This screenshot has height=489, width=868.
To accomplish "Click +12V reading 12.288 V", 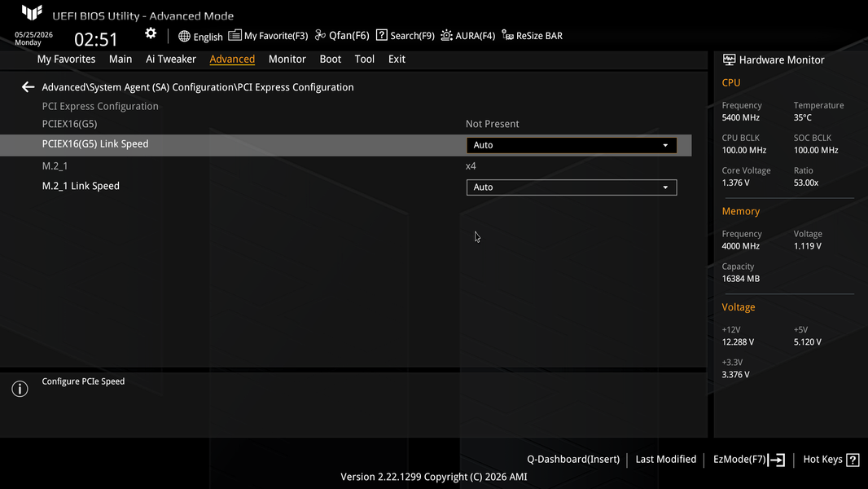I will (738, 342).
